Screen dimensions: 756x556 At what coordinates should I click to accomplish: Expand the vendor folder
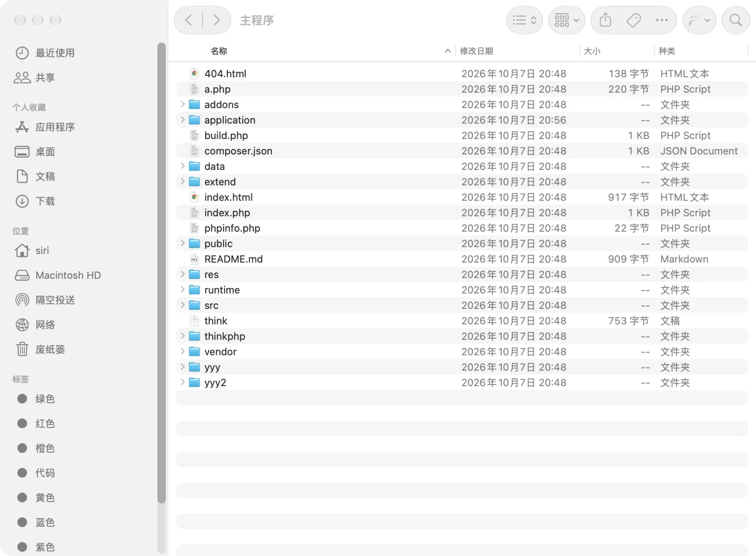182,351
